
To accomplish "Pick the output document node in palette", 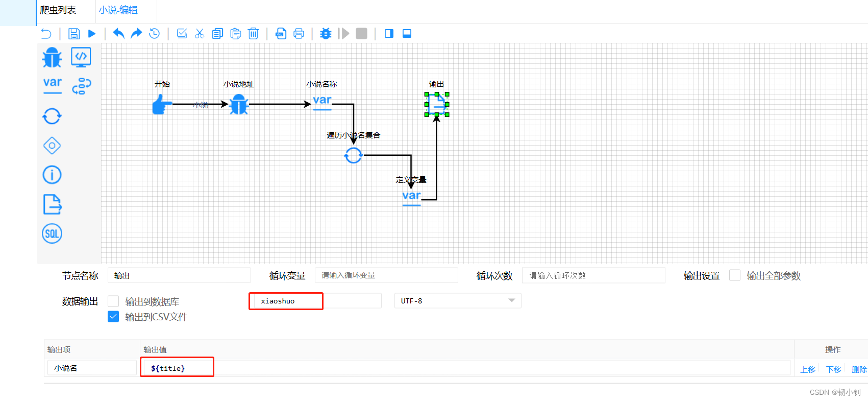I will coord(52,204).
